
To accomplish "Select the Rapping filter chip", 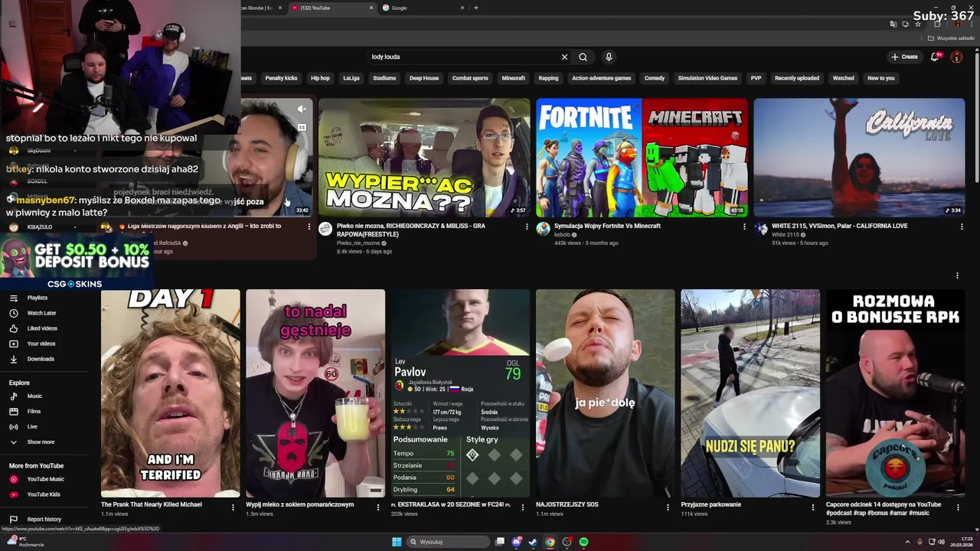I will point(548,78).
